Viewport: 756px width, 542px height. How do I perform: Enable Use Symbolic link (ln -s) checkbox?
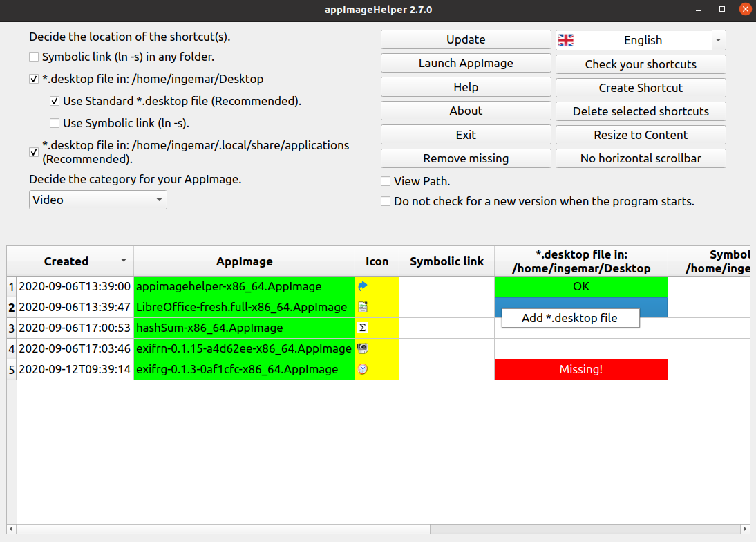click(55, 123)
